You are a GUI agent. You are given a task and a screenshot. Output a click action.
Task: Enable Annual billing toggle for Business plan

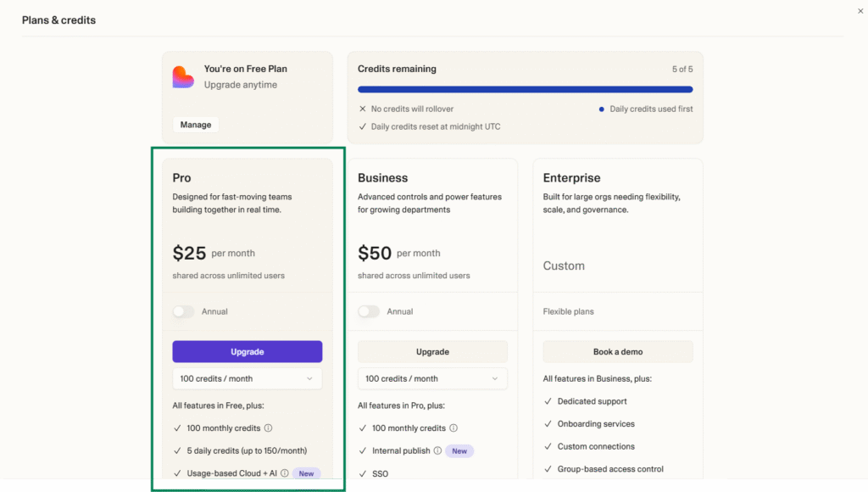(369, 311)
